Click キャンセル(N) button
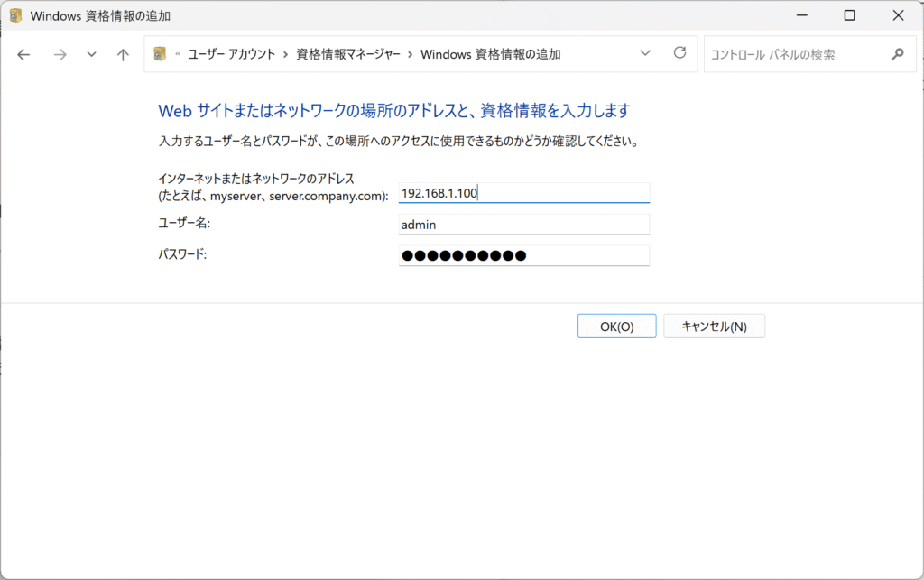Viewport: 924px width, 580px height. tap(715, 327)
